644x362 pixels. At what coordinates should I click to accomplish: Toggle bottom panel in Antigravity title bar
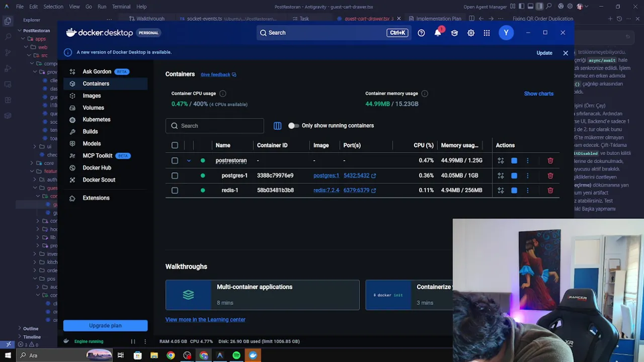[530, 7]
